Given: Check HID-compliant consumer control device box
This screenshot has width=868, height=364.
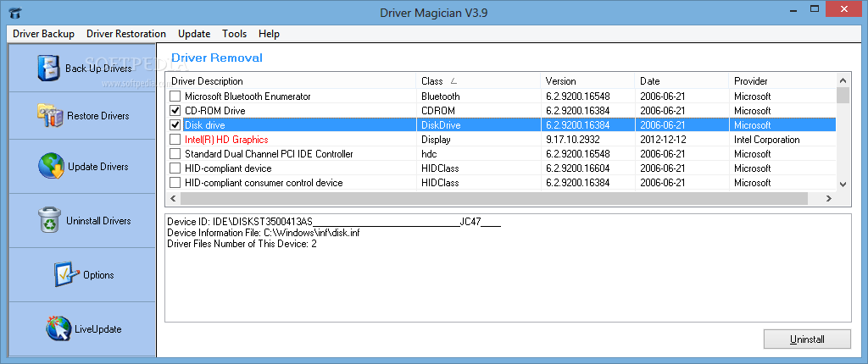Looking at the screenshot, I should [175, 183].
